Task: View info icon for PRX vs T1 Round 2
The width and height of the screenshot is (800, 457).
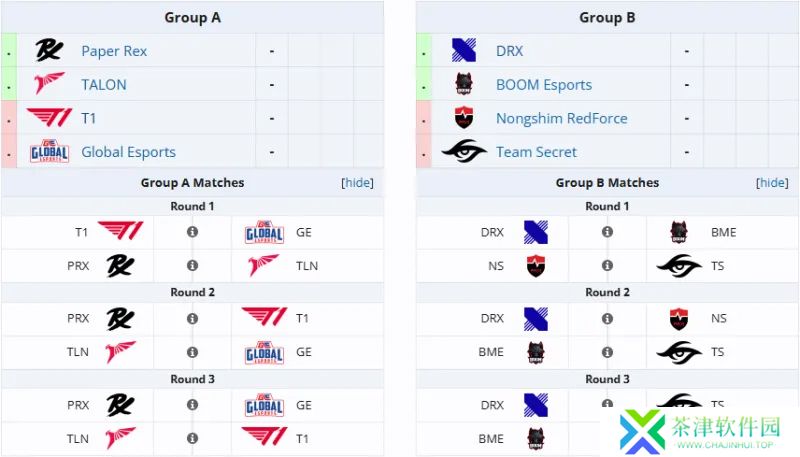Action: [192, 319]
